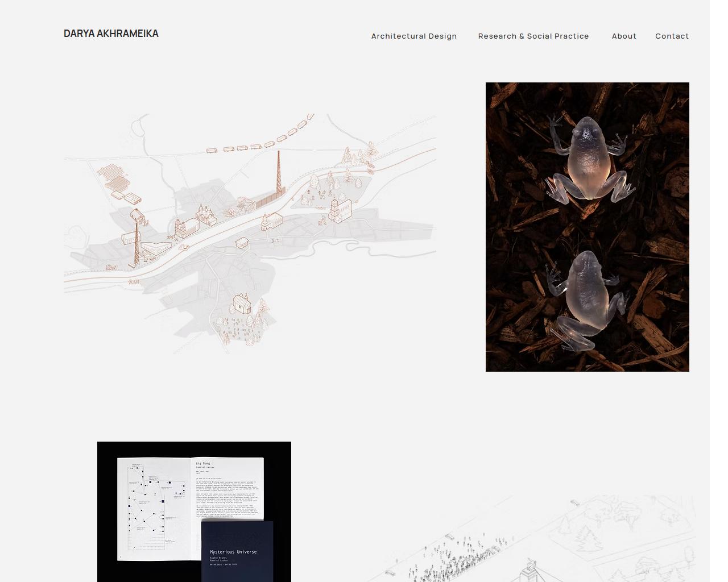The height and width of the screenshot is (582, 728).
Task: Navigate to the Contact page
Action: tap(672, 36)
